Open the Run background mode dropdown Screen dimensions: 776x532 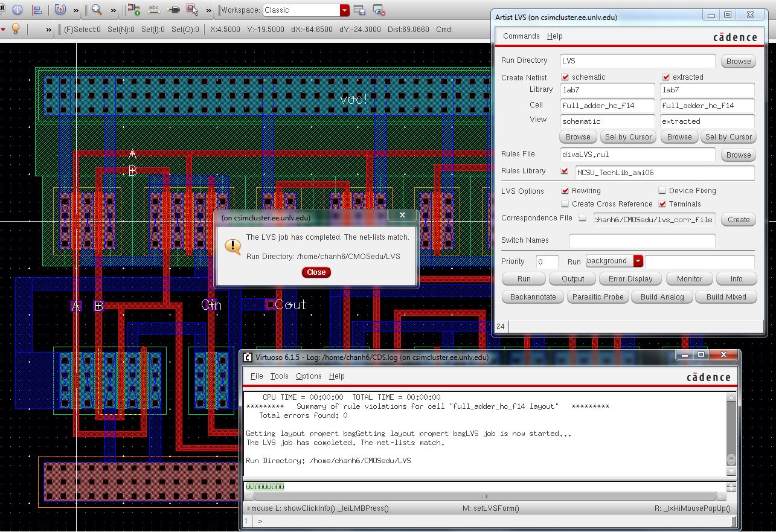pos(638,261)
